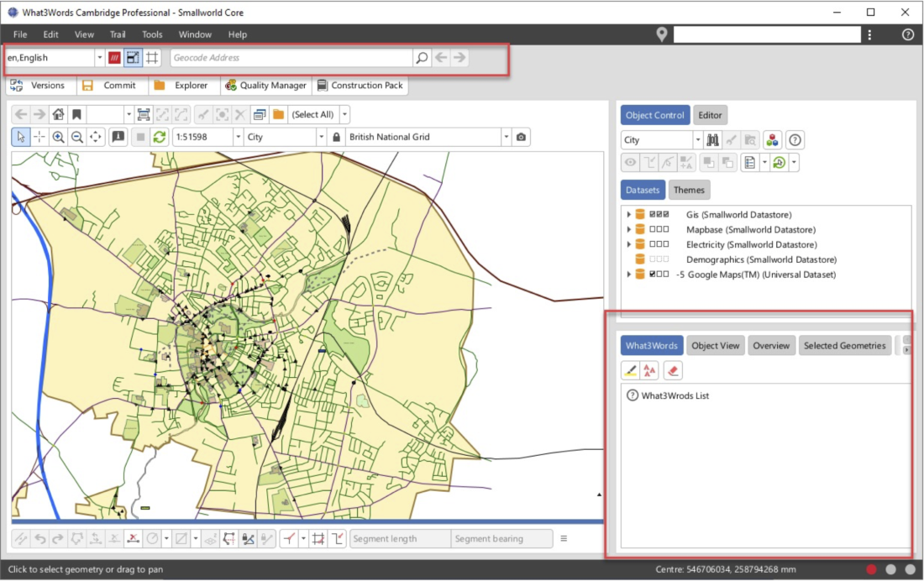This screenshot has height=581, width=924.
Task: Expand the Gis datastore tree node
Action: pos(629,214)
